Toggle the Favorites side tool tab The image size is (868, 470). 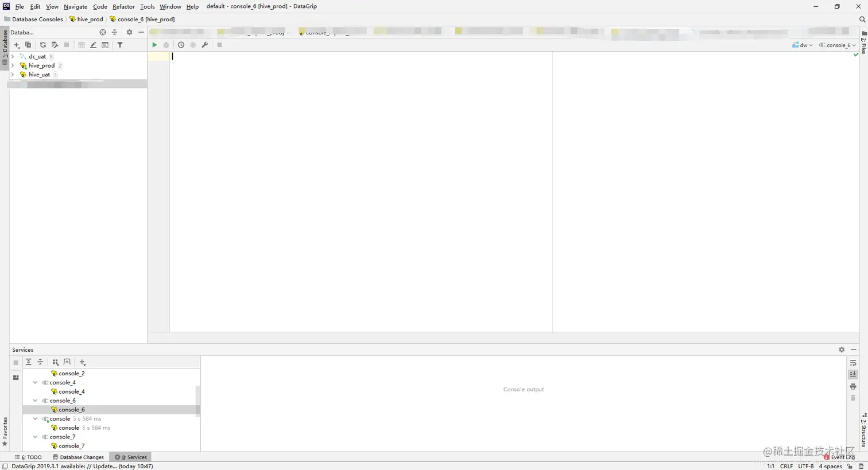pyautogui.click(x=5, y=432)
